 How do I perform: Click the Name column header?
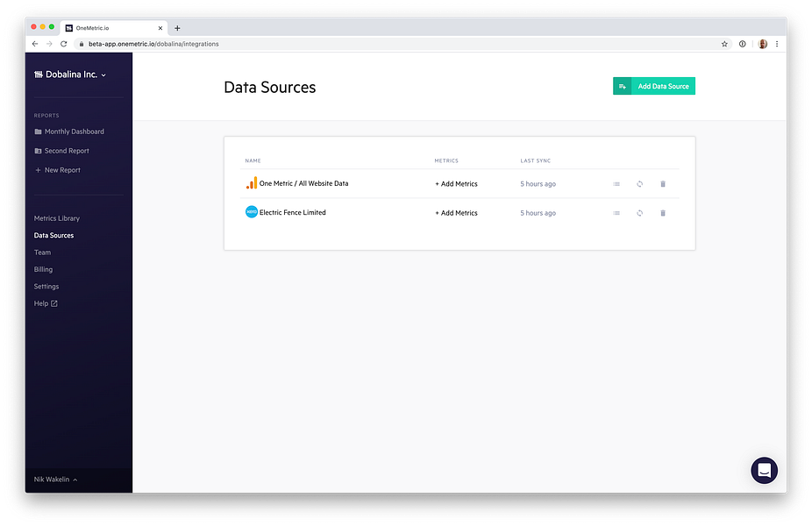click(253, 160)
